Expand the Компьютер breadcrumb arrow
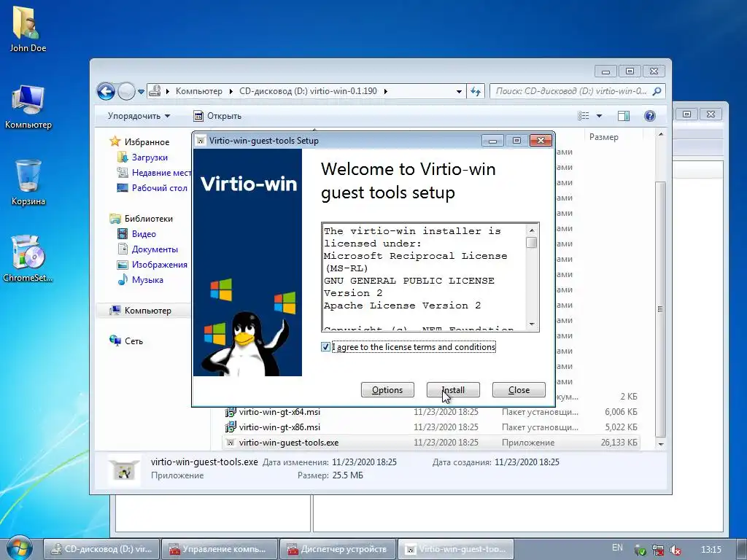Image resolution: width=747 pixels, height=560 pixels. click(231, 91)
